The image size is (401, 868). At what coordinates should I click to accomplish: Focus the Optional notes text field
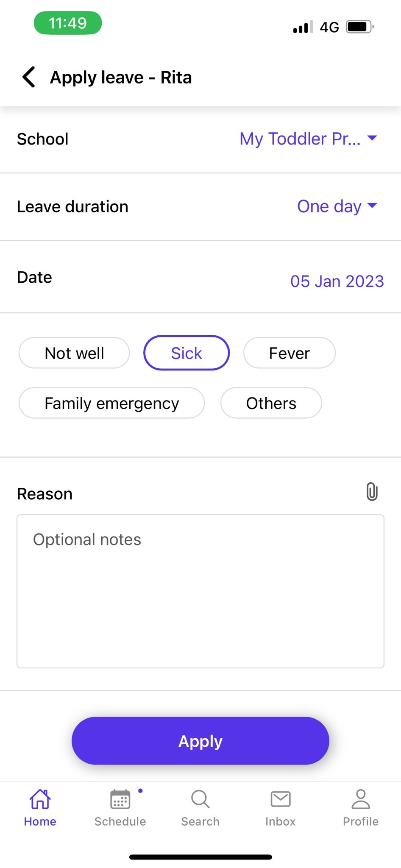(x=200, y=591)
